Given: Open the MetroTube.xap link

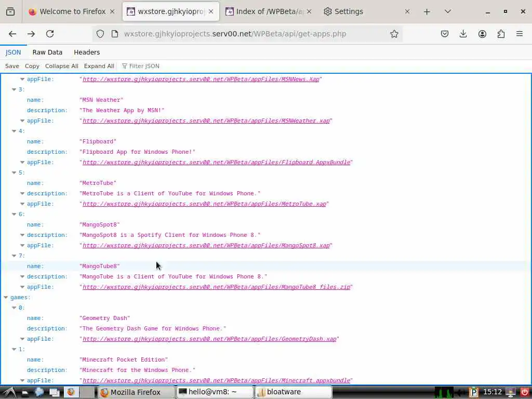Looking at the screenshot, I should 204,204.
